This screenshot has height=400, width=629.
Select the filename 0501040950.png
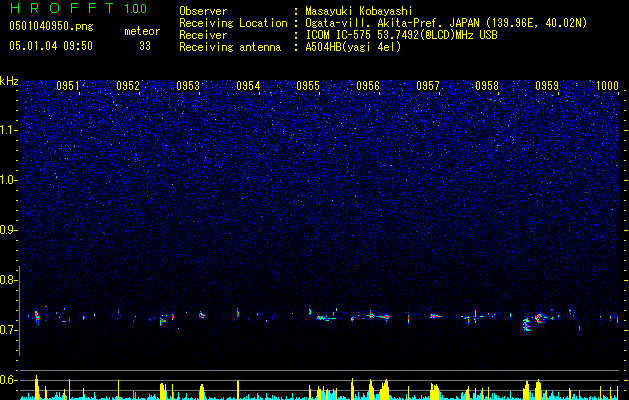(51, 27)
